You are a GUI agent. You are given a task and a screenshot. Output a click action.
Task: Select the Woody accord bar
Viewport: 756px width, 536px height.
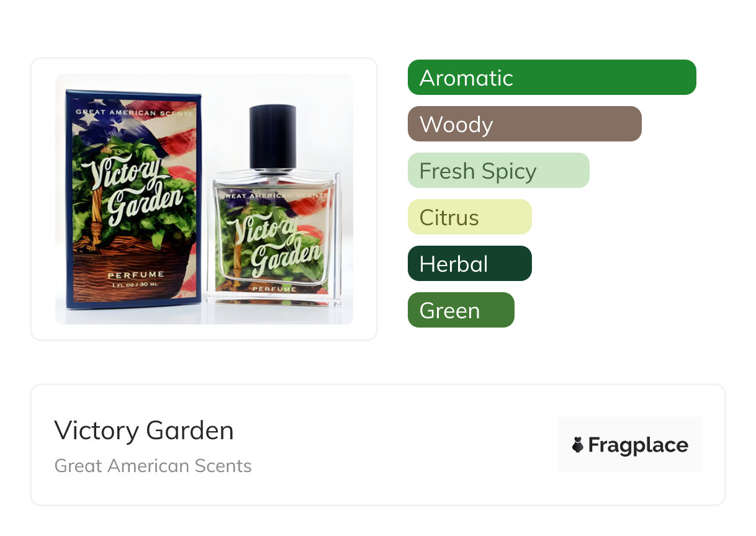pos(524,124)
